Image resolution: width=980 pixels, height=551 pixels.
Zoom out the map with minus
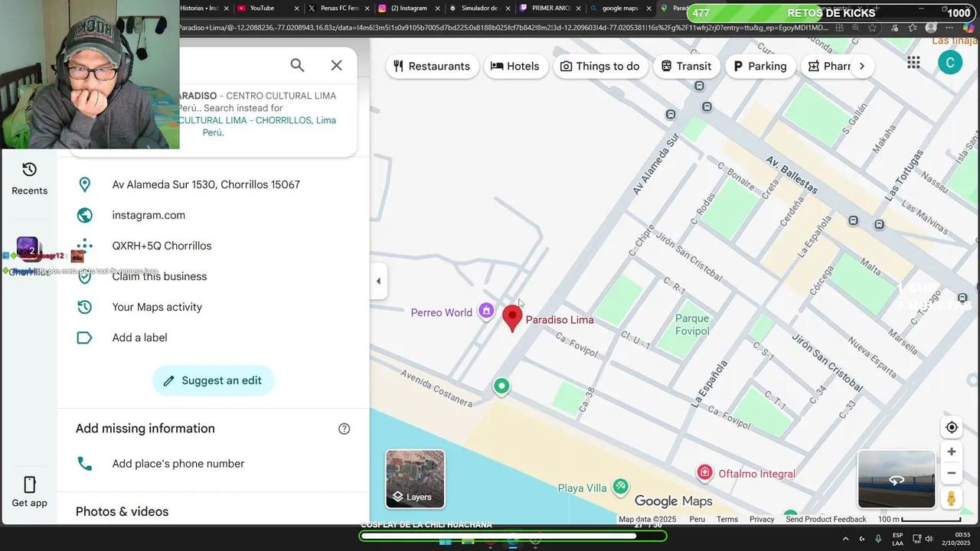click(952, 473)
